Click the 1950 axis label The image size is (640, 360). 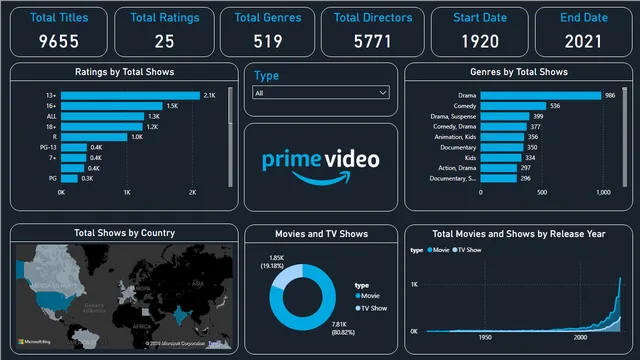(x=485, y=338)
